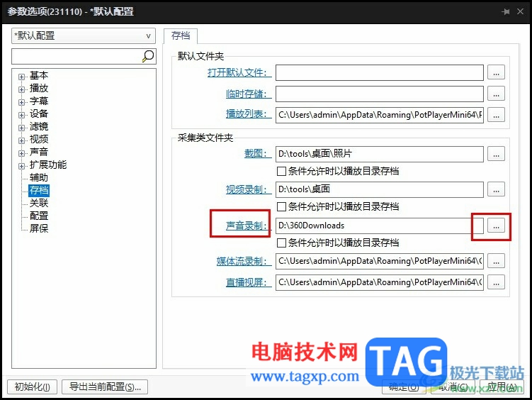Browse folder for 声音录制

click(x=496, y=226)
